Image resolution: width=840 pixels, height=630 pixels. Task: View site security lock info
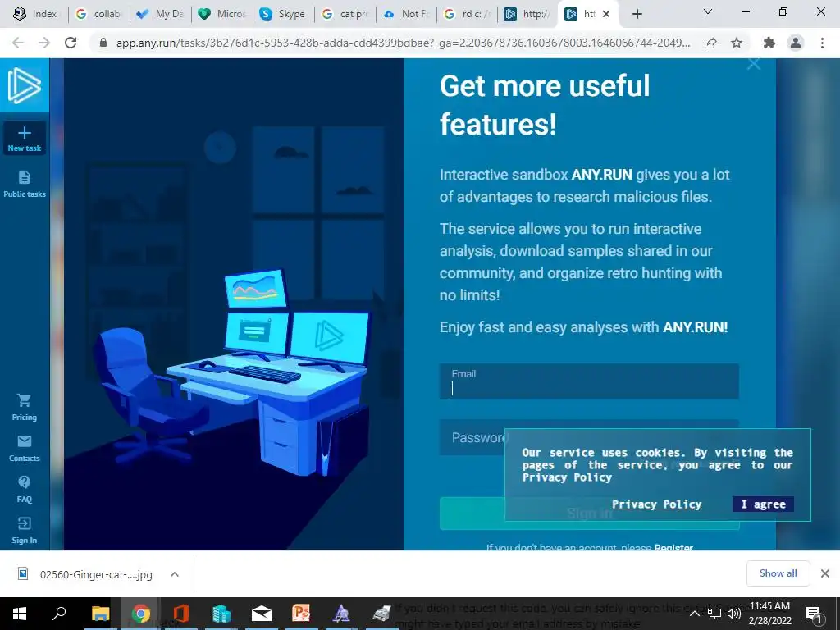tap(103, 43)
